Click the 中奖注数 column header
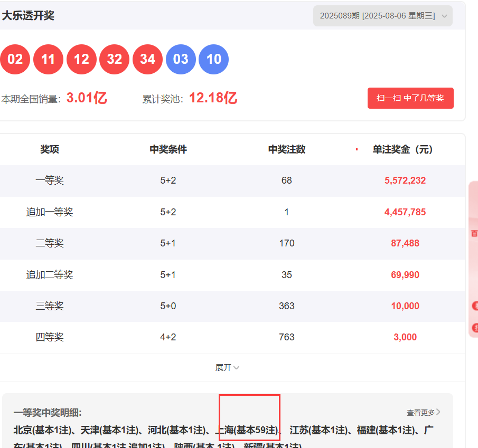This screenshot has width=478, height=448. click(x=286, y=149)
